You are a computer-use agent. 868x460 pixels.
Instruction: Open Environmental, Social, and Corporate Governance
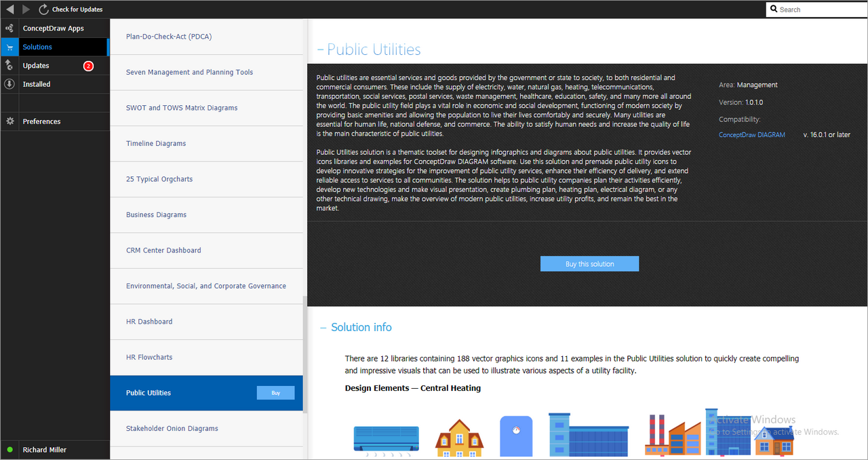pyautogui.click(x=206, y=286)
